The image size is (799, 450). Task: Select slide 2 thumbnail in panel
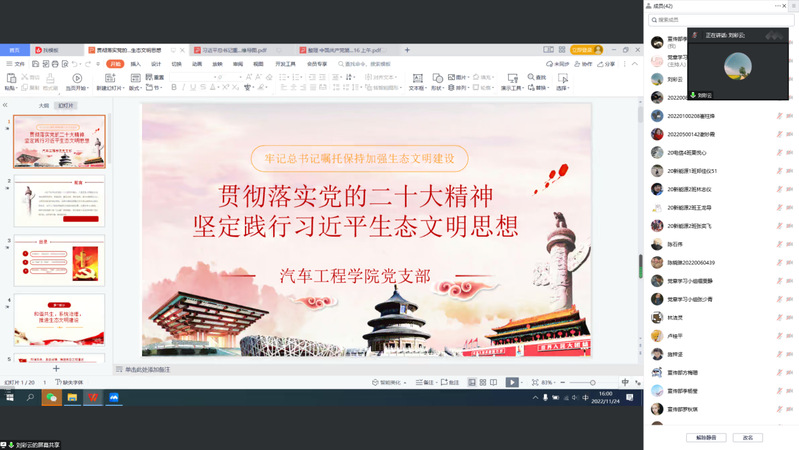pos(59,200)
